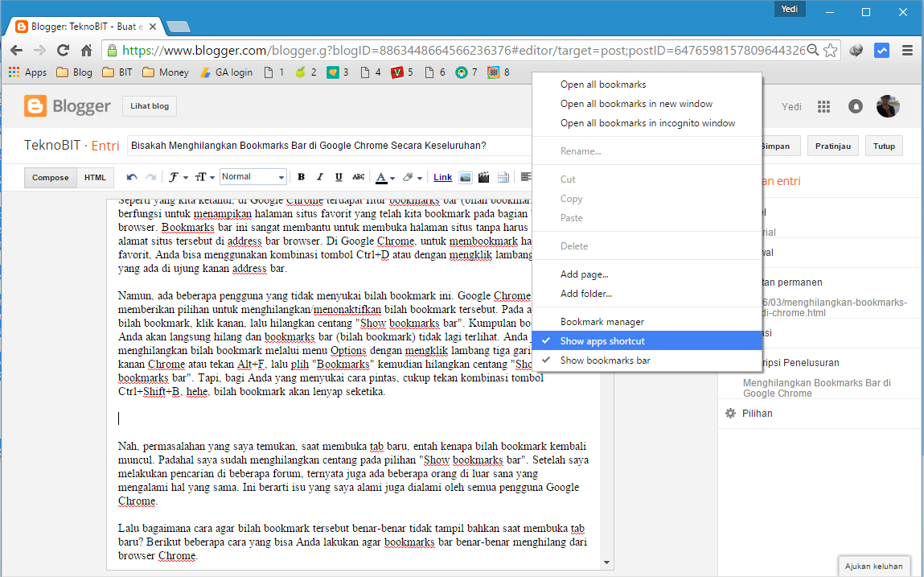This screenshot has width=924, height=577.
Task: Click the Blogger logo
Action: 68,106
